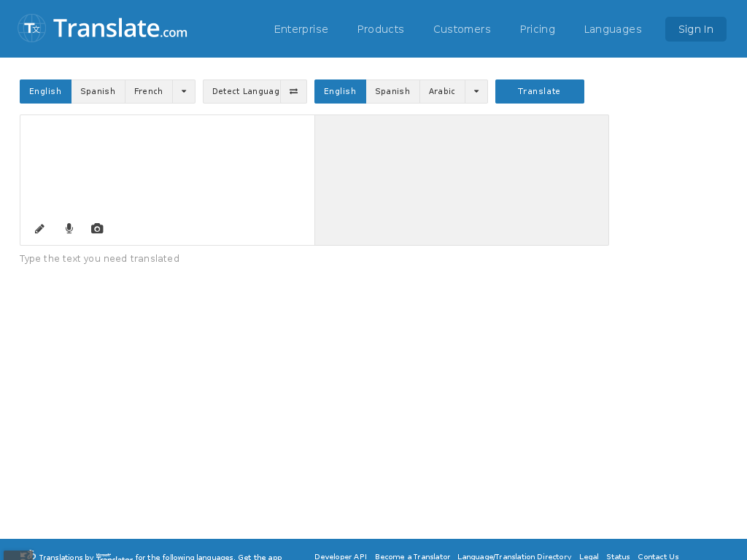747x560 pixels.
Task: Click the pencil handwriting input icon
Action: pyautogui.click(x=40, y=229)
